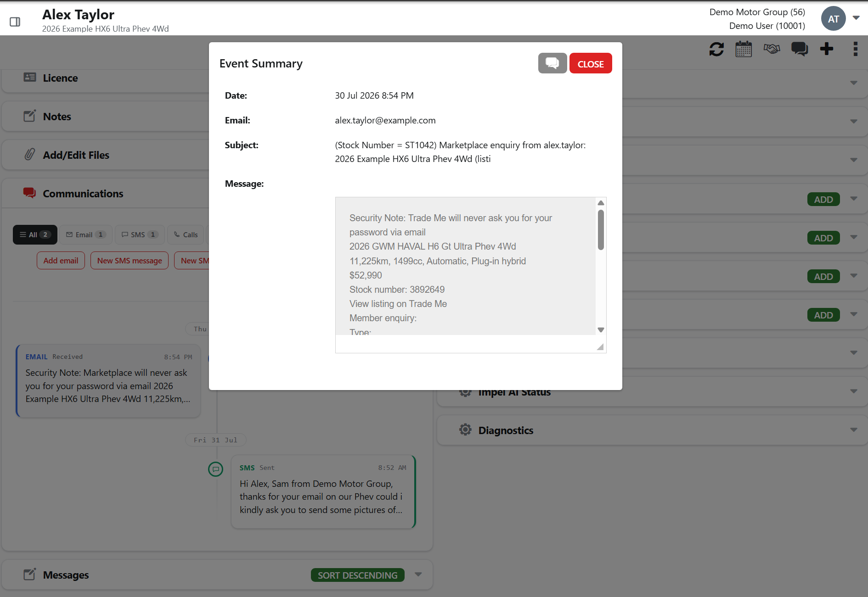The height and width of the screenshot is (597, 868).
Task: Click the Calls tab phone icon
Action: tap(177, 234)
